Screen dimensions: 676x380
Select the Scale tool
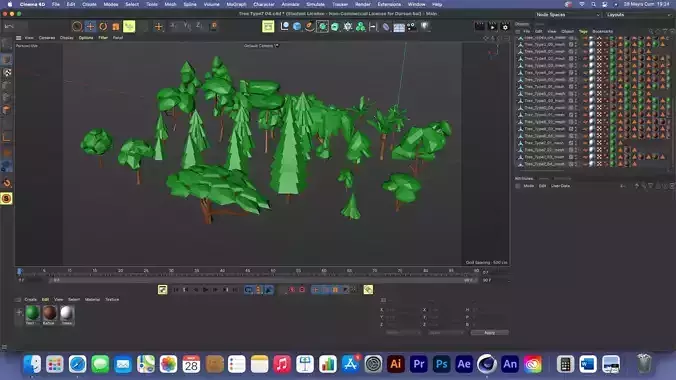[x=116, y=26]
